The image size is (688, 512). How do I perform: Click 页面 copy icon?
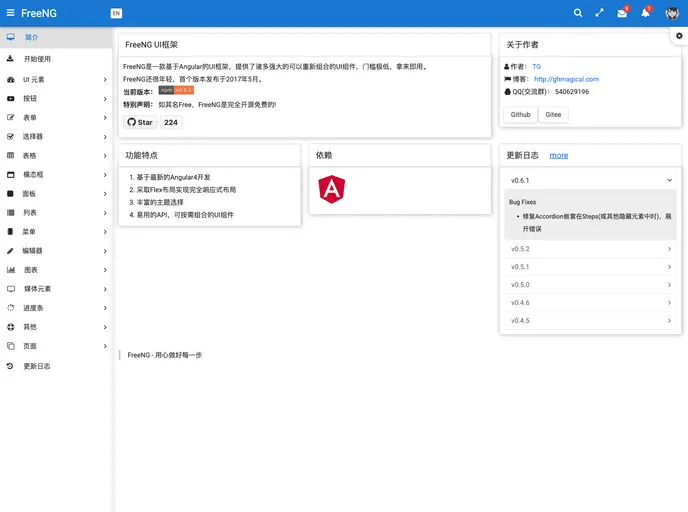click(11, 346)
